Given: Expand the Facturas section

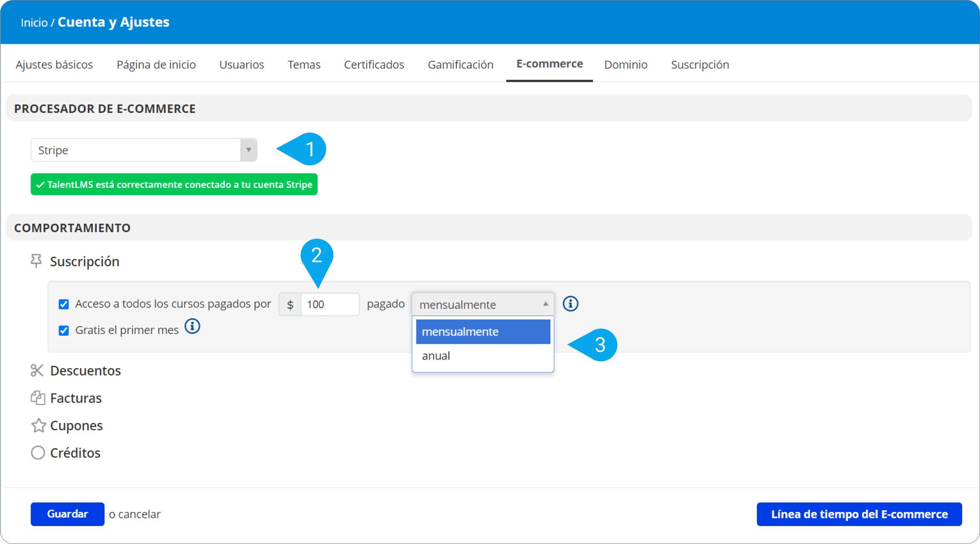Looking at the screenshot, I should click(x=76, y=398).
